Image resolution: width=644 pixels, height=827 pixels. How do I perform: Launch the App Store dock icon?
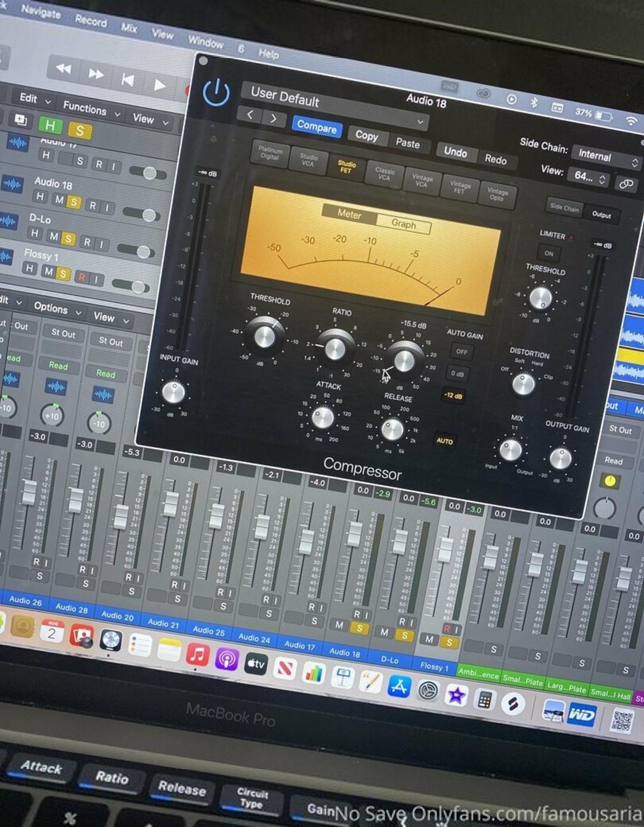coord(399,686)
